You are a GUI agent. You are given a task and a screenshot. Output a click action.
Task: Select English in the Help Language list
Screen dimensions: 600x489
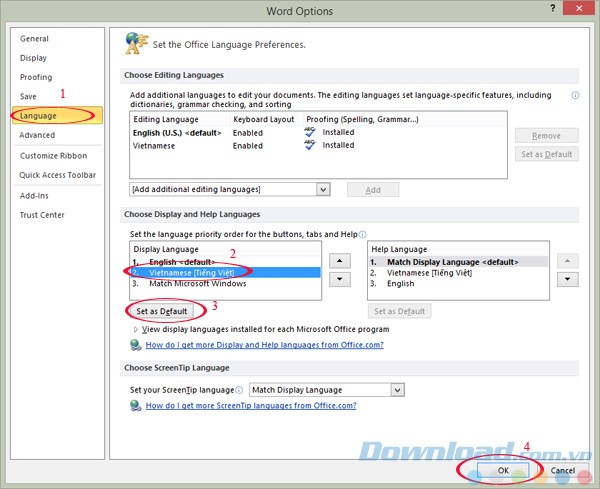pos(400,283)
